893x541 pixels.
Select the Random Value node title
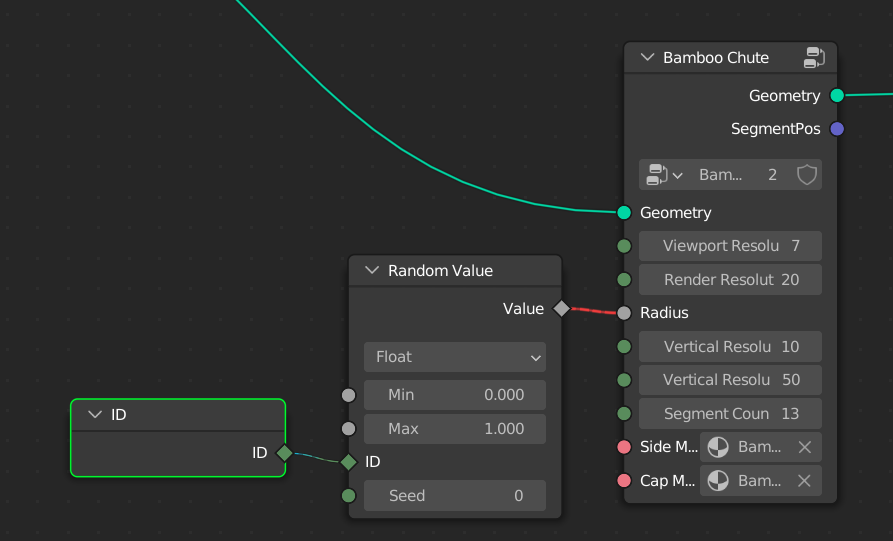click(x=440, y=270)
